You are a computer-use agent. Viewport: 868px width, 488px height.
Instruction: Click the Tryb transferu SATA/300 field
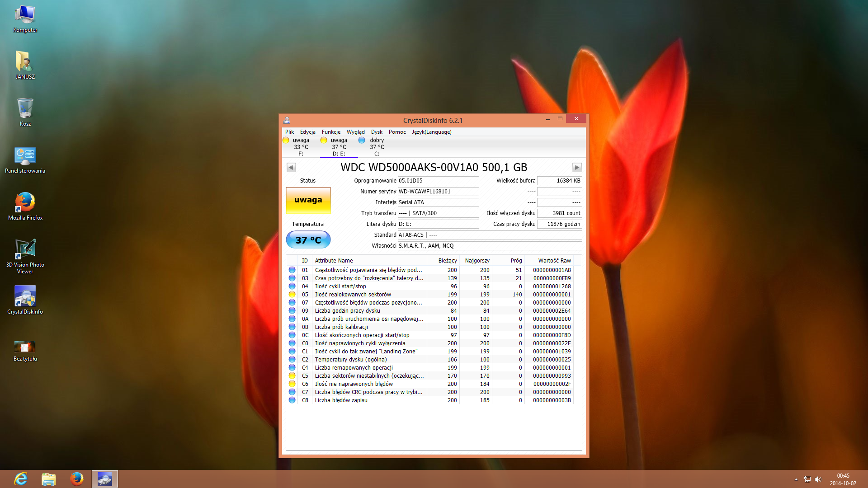coord(438,213)
